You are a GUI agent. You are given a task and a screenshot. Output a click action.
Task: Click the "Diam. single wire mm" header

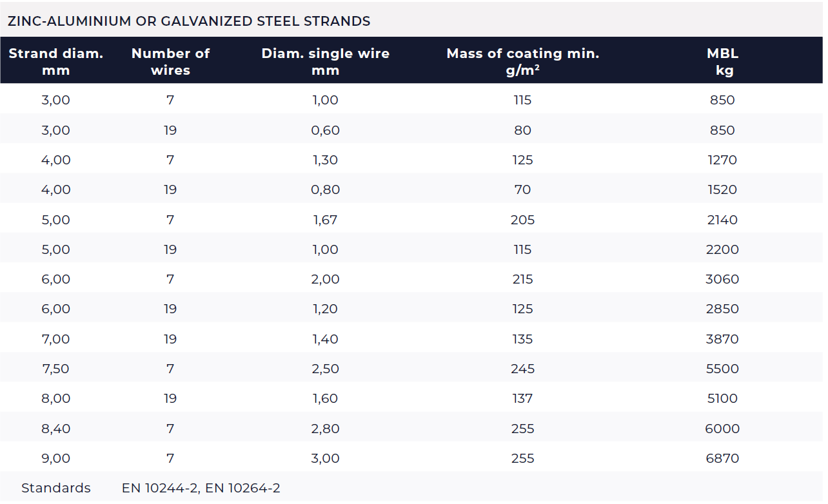click(x=325, y=62)
